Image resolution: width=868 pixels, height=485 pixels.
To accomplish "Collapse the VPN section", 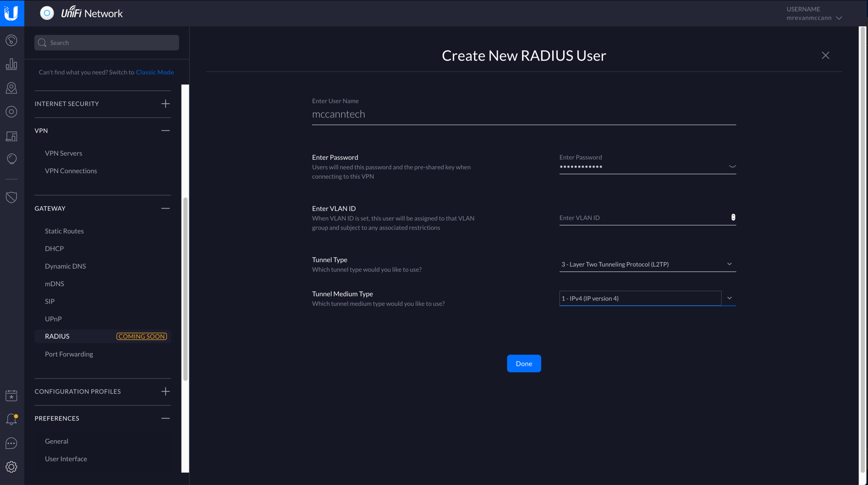I will tap(165, 130).
